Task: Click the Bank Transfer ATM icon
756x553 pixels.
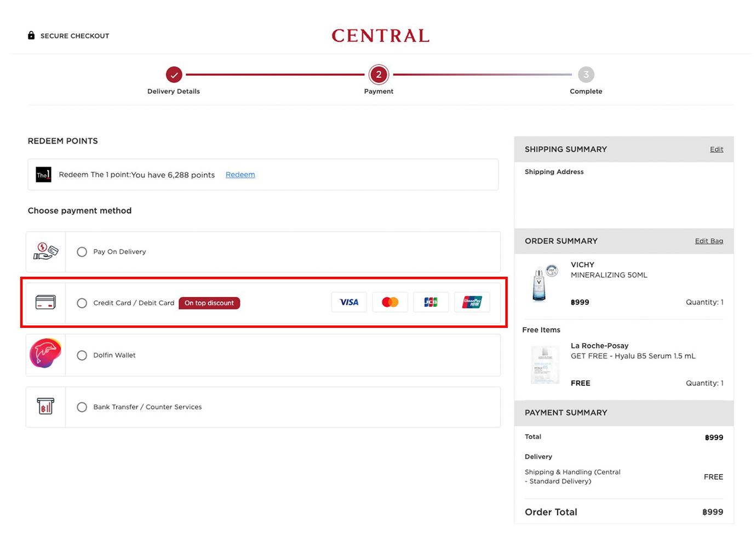Action: (45, 406)
